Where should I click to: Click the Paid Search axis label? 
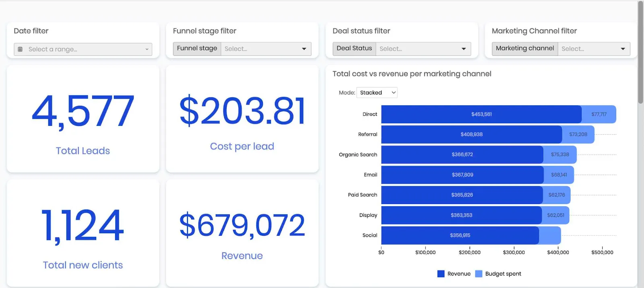click(x=363, y=195)
